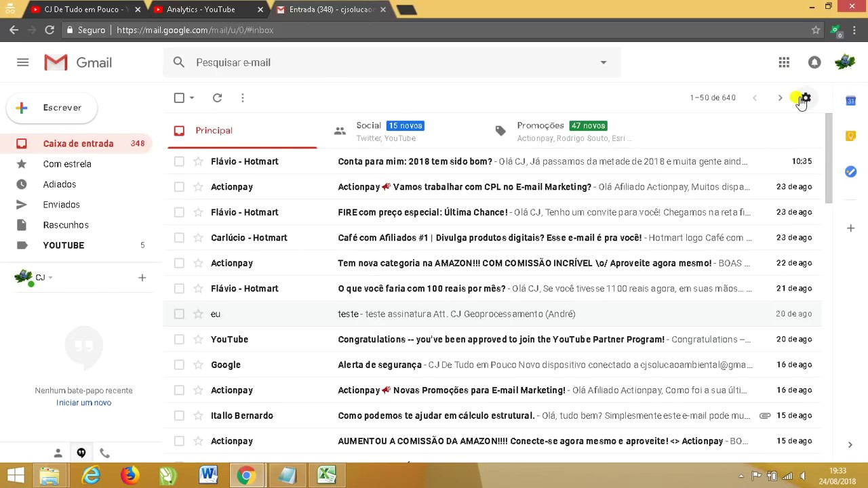
Task: Show advanced search options dropdown
Action: 604,62
